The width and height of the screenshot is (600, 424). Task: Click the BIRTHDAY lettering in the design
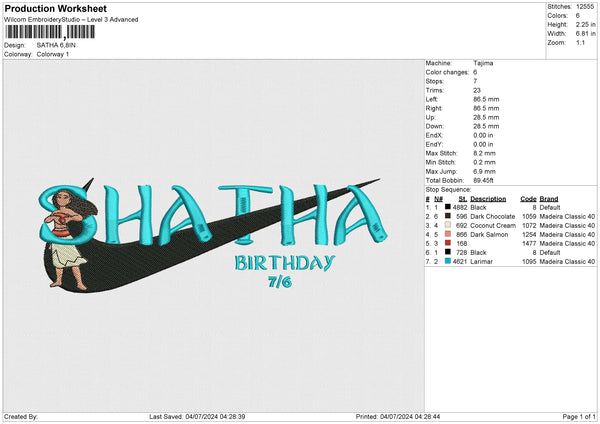[285, 263]
